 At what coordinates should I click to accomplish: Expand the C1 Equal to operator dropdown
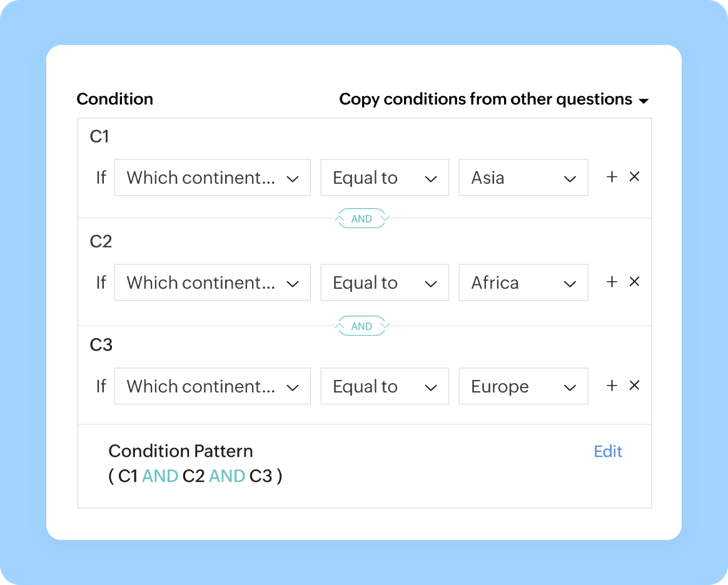384,178
